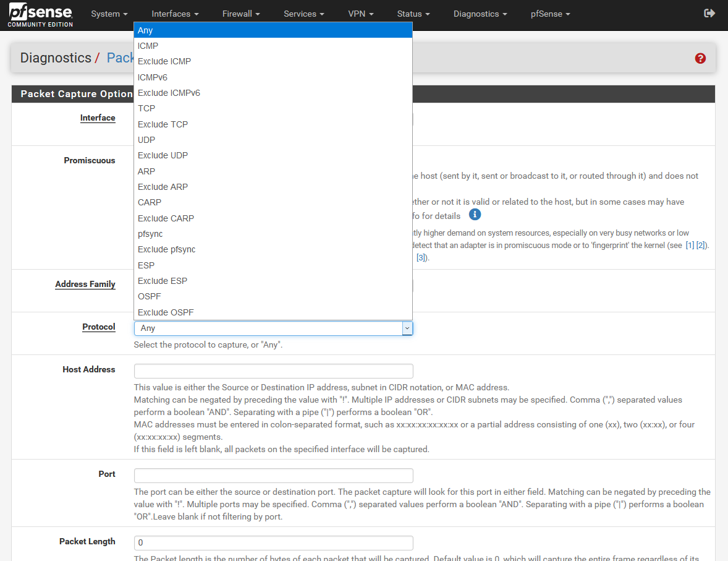Select Any in protocol list

(x=273, y=30)
